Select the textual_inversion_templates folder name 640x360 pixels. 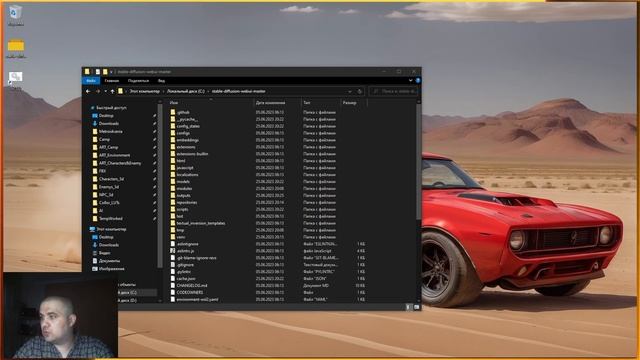pos(201,223)
